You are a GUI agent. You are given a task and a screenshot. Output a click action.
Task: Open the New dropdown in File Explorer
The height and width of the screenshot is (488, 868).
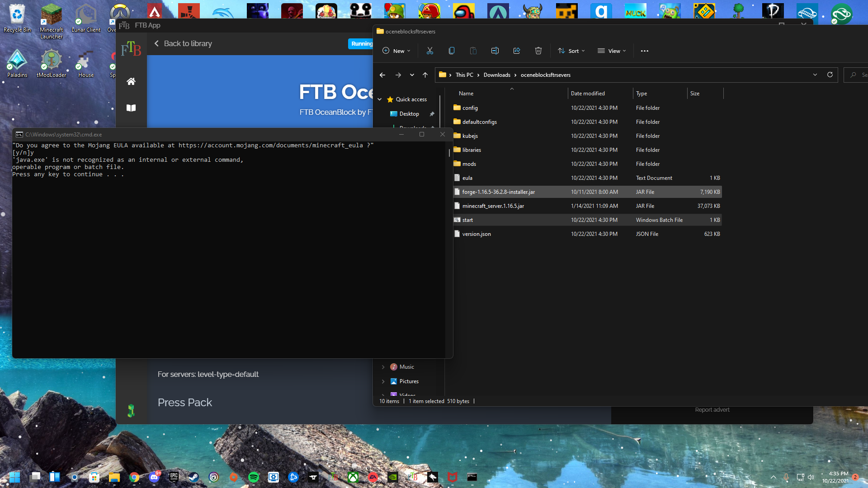click(x=396, y=51)
